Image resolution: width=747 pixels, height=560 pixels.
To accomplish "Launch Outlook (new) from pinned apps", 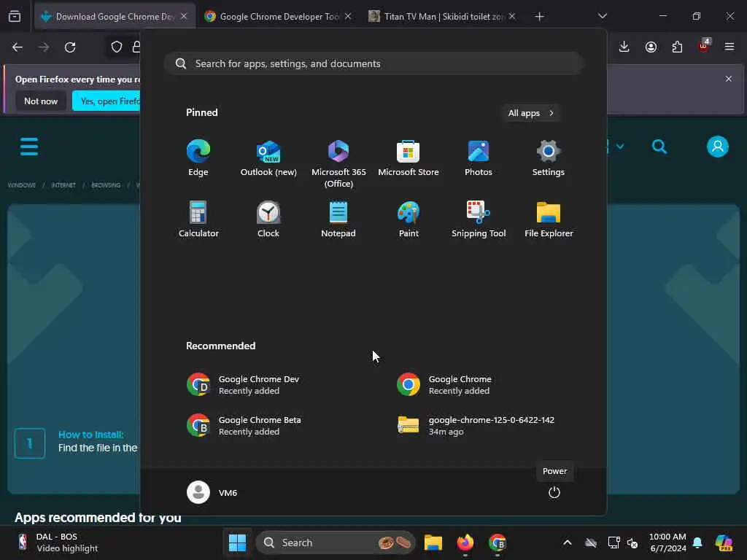I will click(x=268, y=158).
